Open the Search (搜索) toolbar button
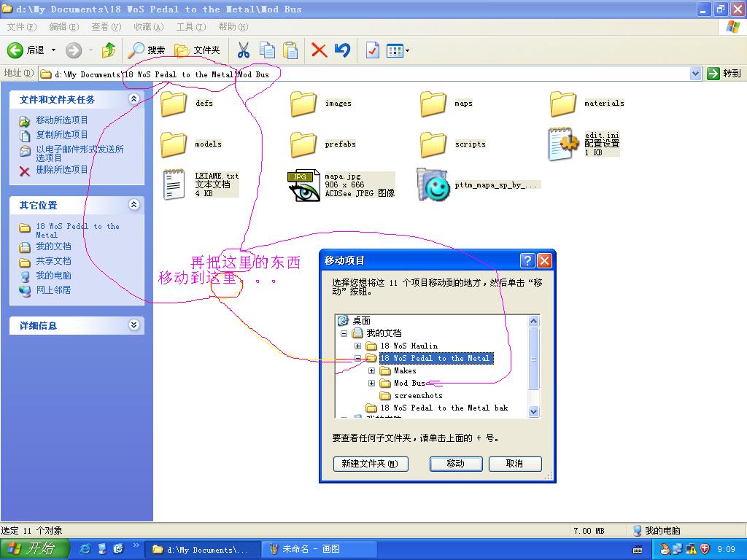 pos(147,50)
